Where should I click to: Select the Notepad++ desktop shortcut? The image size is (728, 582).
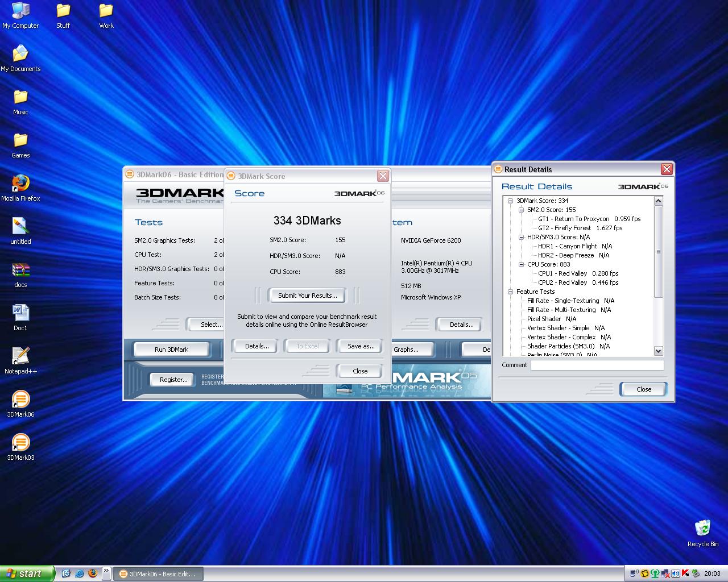click(x=20, y=361)
